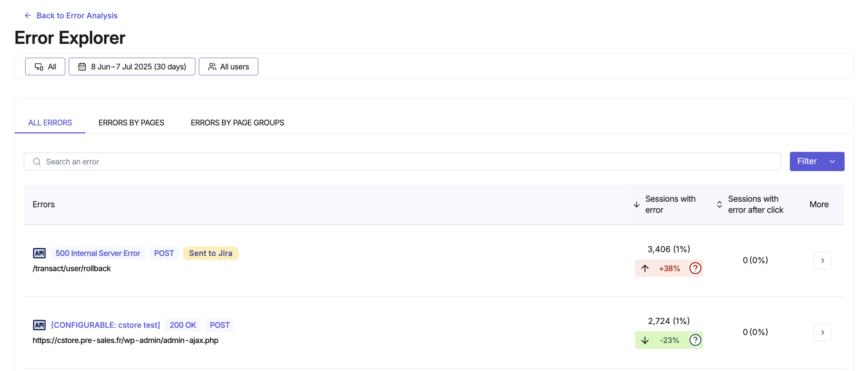
Task: Click the help circle next to +38%
Action: 695,268
